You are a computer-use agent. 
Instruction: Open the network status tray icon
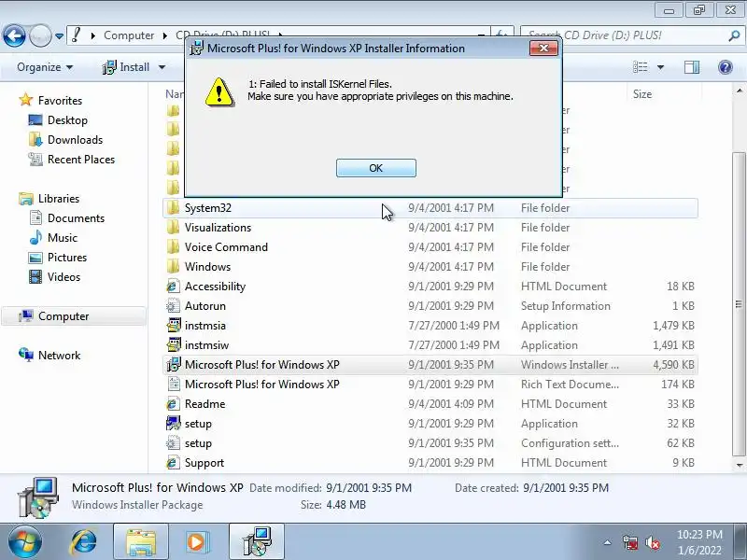[630, 542]
